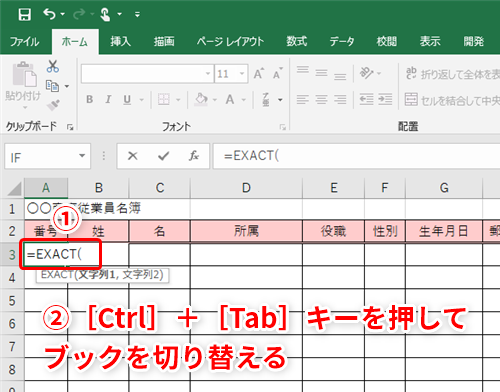Viewport: 500px width, 392px height.
Task: Click the Align Right icon
Action: tap(340, 99)
